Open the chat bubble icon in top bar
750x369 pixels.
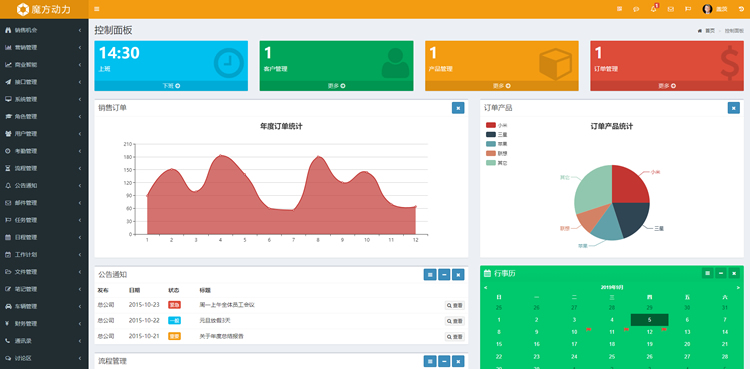(x=636, y=9)
